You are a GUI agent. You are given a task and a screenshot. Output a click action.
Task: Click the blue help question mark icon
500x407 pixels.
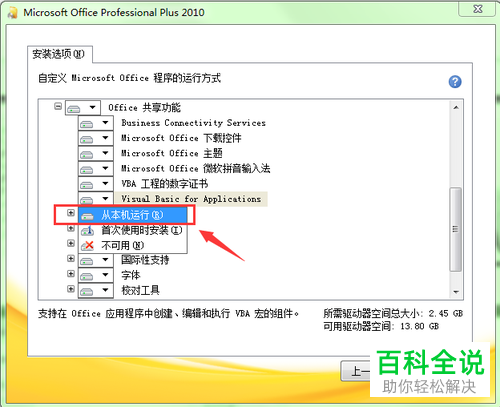pyautogui.click(x=455, y=81)
